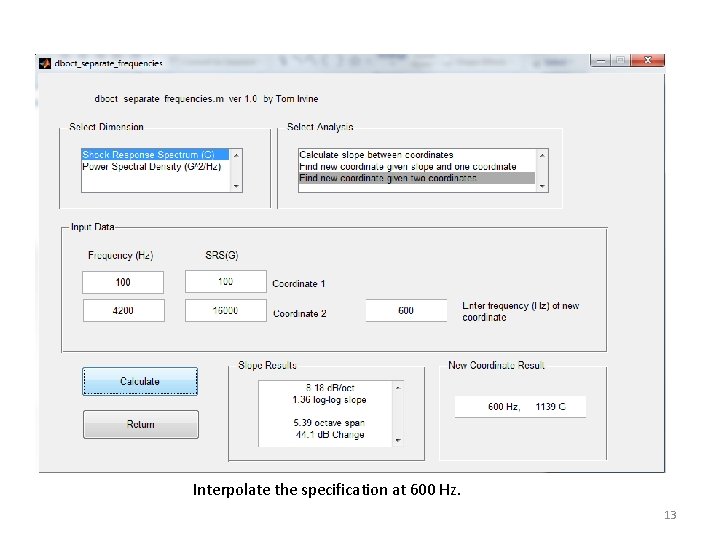
Task: Click new coordinate frequency field showing 600
Action: pyautogui.click(x=406, y=310)
